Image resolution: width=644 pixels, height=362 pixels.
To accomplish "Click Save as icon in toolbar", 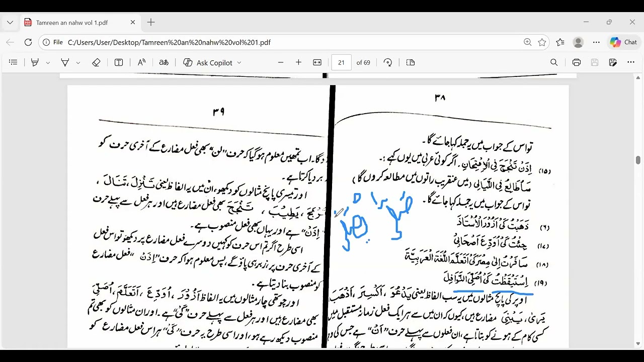I will (613, 62).
